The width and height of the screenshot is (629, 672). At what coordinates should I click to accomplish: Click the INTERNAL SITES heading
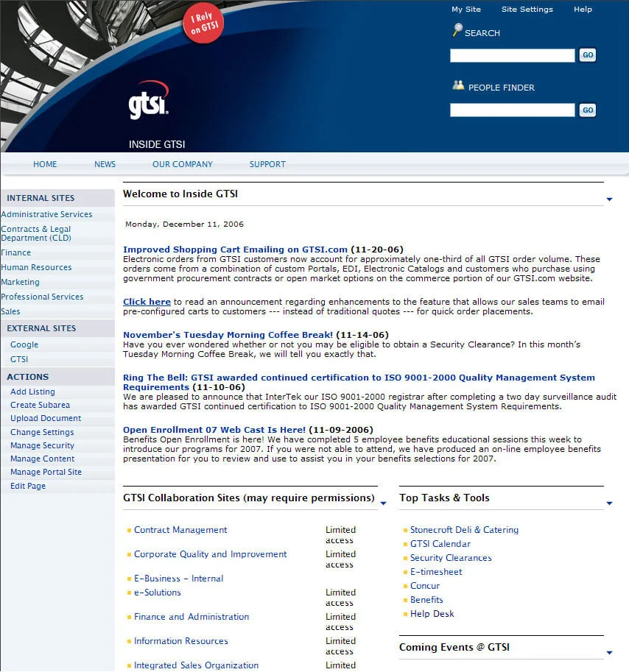[x=41, y=198]
